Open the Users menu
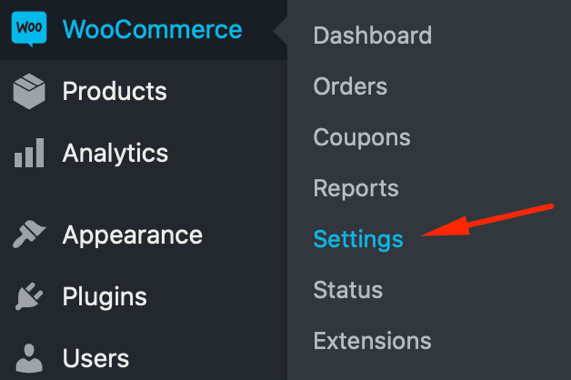Screen dimensions: 571x380 [x=96, y=359]
